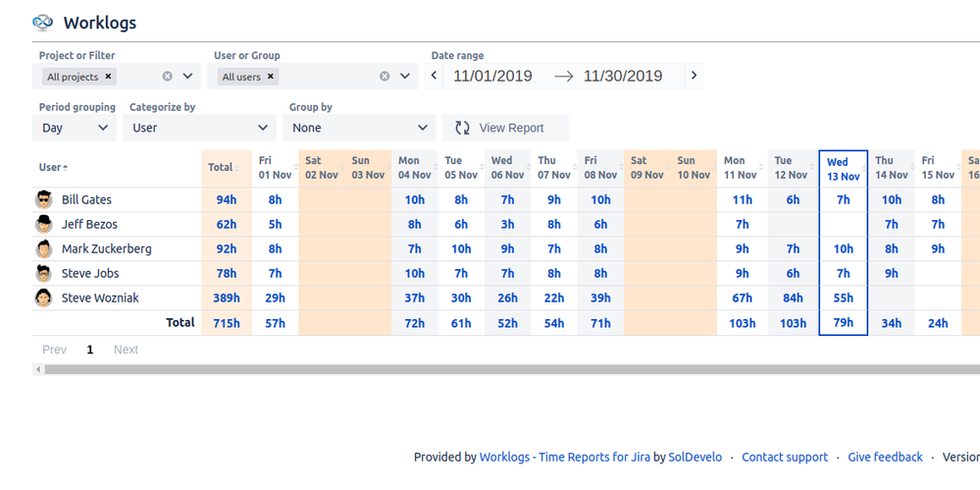Screen dimensions: 980x490
Task: Expand the User or Group dropdown
Action: tap(405, 77)
